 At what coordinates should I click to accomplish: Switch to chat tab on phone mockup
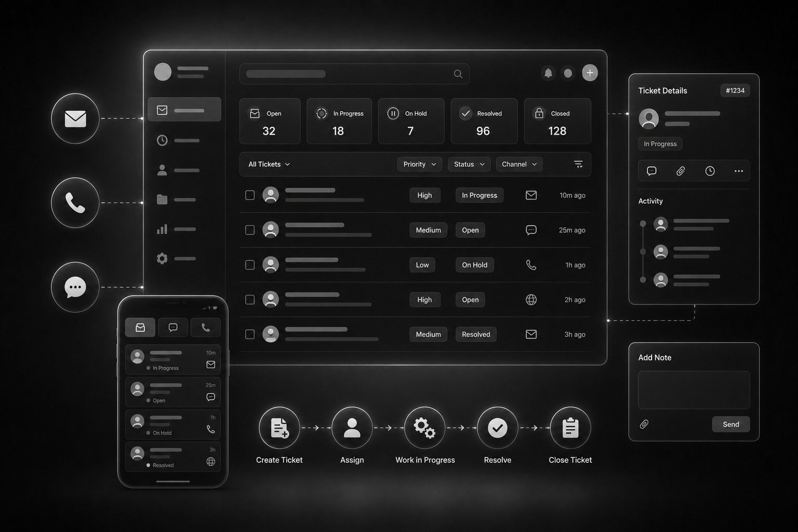(173, 327)
